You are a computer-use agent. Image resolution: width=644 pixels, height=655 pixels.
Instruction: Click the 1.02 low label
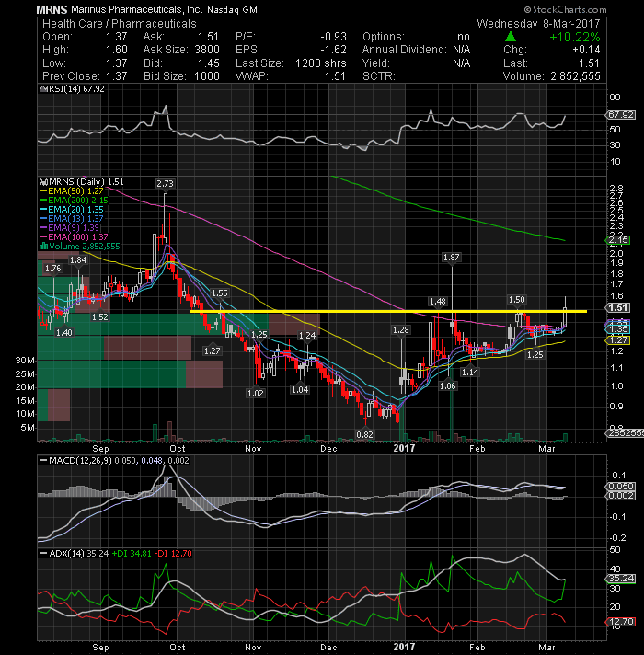coord(256,393)
